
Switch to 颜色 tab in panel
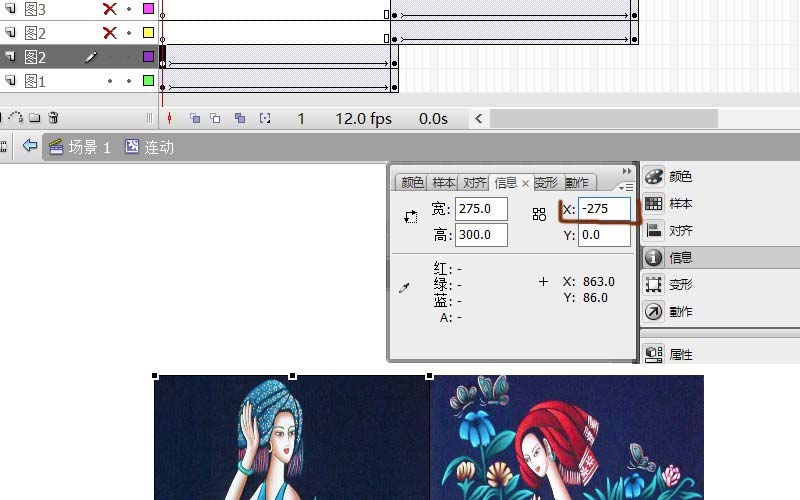click(412, 183)
